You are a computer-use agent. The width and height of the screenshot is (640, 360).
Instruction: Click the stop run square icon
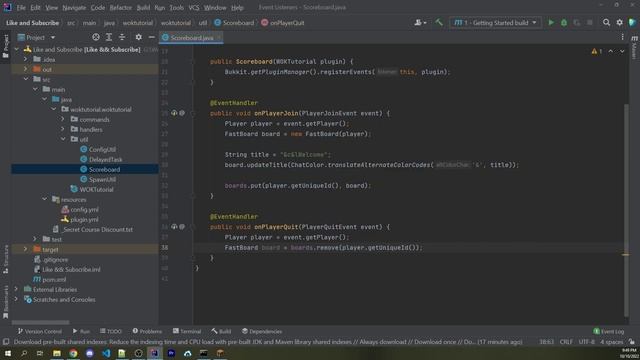(590, 23)
